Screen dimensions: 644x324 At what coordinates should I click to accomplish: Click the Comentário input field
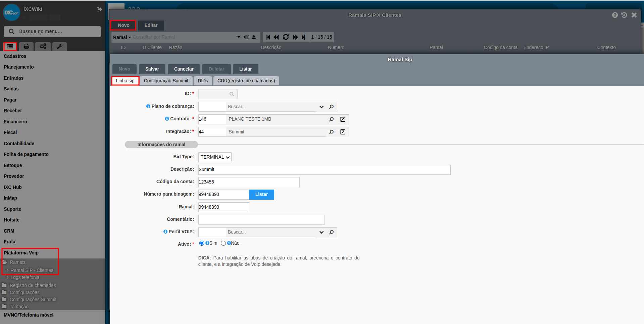point(261,219)
